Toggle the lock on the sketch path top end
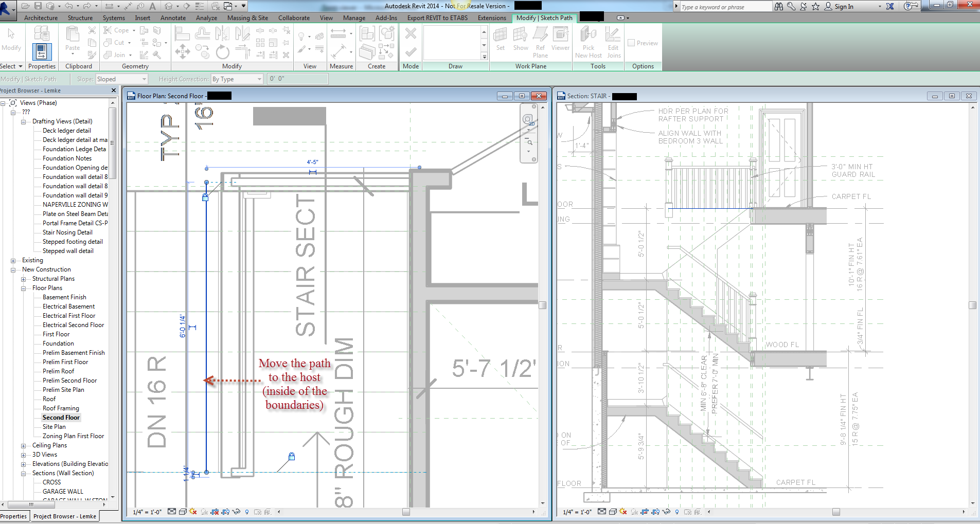The image size is (980, 524). coord(205,197)
